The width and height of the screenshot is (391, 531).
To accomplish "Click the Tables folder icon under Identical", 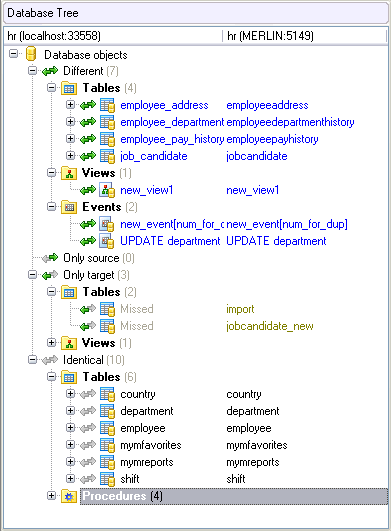I will (69, 377).
